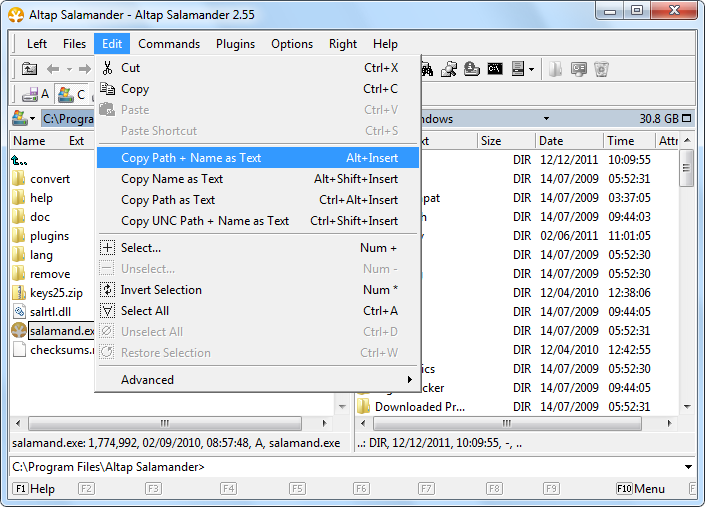
Task: Click the left panel path C:\Progra field
Action: click(68, 119)
